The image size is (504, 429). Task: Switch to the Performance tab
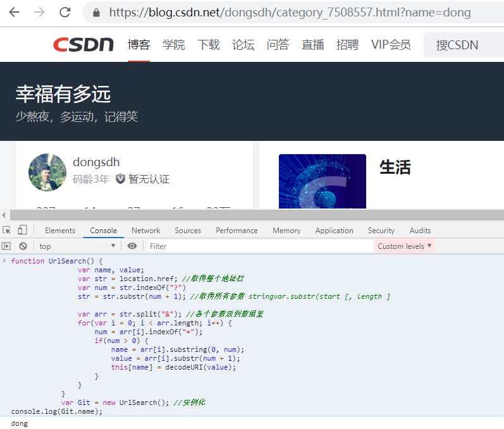[x=237, y=230]
